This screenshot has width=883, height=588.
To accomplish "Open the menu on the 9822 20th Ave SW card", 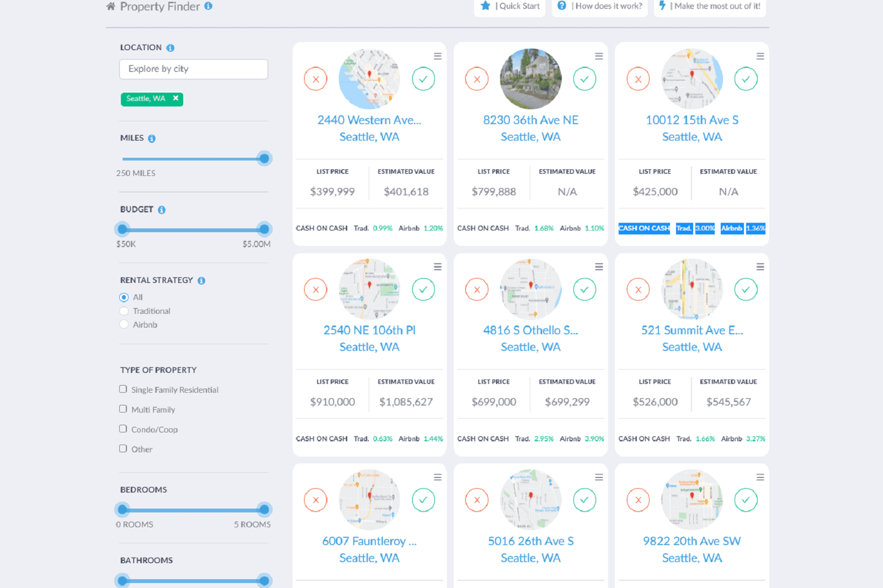I will 760,477.
